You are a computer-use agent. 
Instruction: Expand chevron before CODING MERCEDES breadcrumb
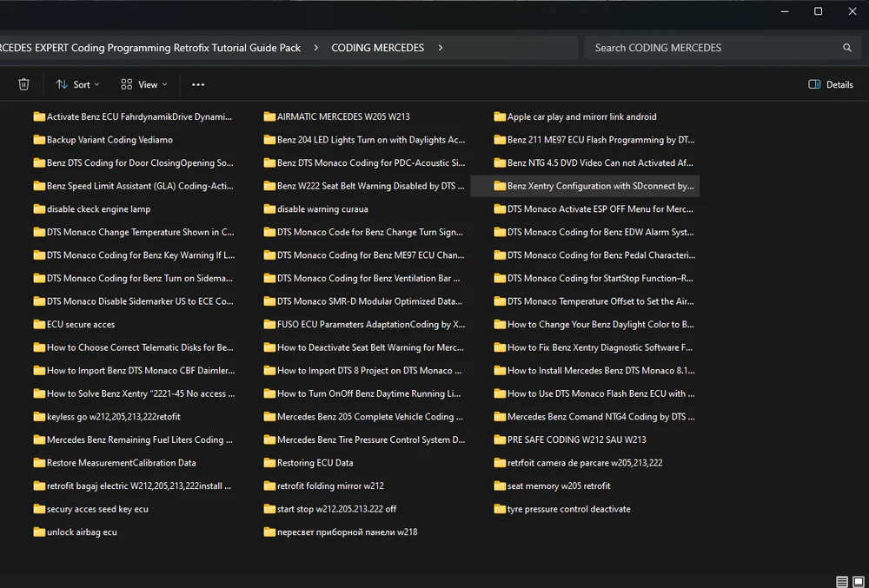pyautogui.click(x=315, y=48)
